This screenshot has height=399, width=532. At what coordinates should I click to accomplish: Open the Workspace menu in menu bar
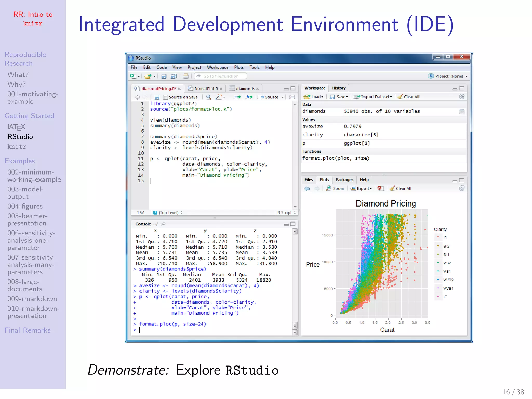point(217,67)
